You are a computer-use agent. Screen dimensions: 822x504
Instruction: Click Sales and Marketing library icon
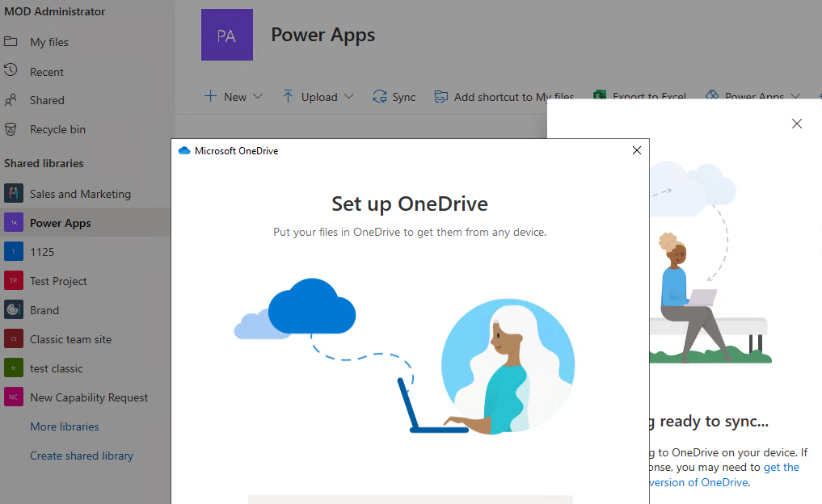pyautogui.click(x=14, y=193)
